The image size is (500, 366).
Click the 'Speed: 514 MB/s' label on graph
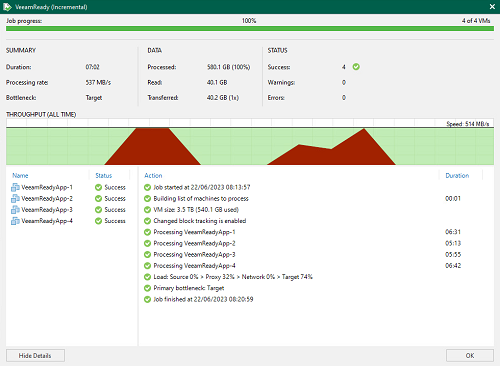(468, 124)
